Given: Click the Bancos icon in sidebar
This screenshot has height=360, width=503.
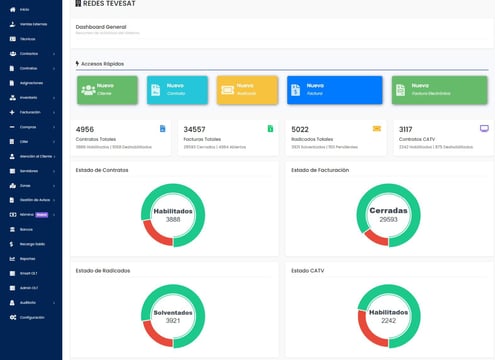Looking at the screenshot, I should tap(12, 229).
